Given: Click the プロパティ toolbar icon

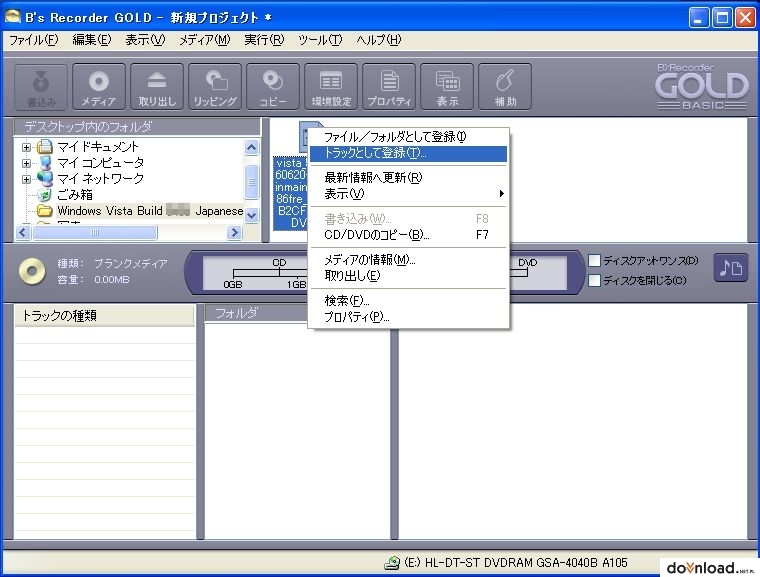Looking at the screenshot, I should pos(389,87).
